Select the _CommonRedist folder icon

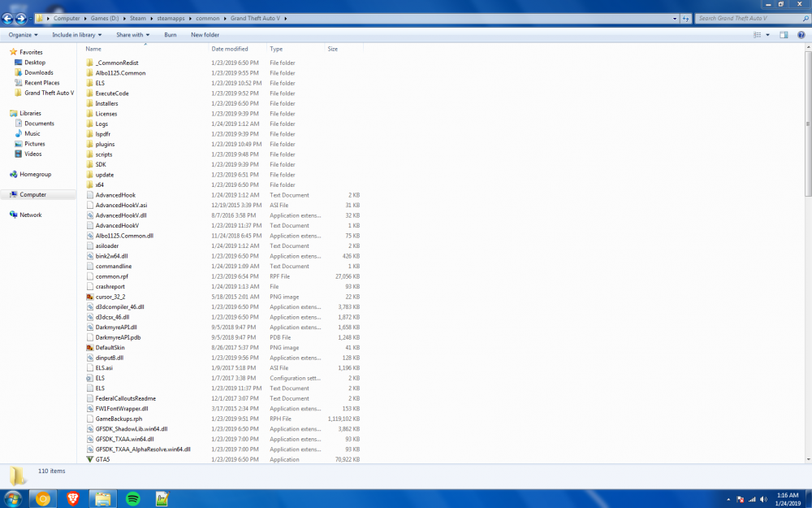89,63
